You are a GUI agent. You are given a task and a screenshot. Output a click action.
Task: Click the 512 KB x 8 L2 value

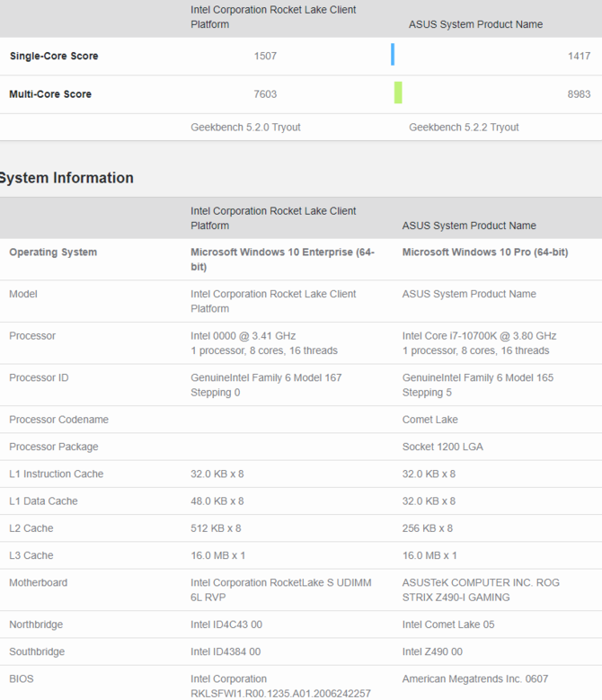click(216, 528)
